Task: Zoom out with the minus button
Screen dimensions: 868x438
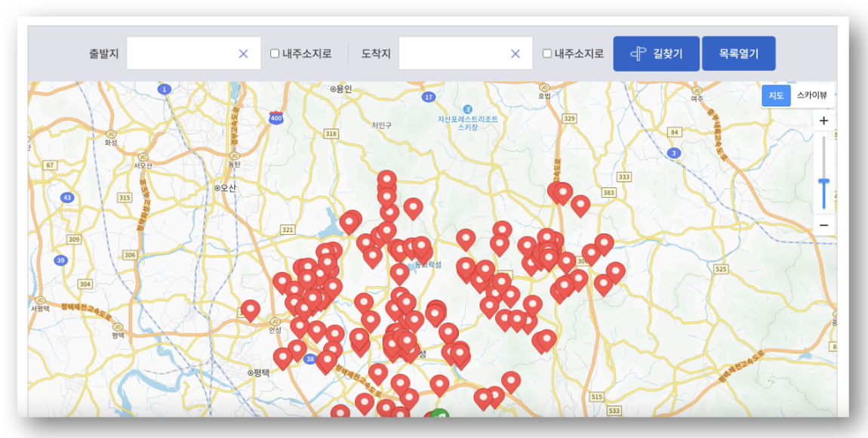Action: tap(823, 225)
